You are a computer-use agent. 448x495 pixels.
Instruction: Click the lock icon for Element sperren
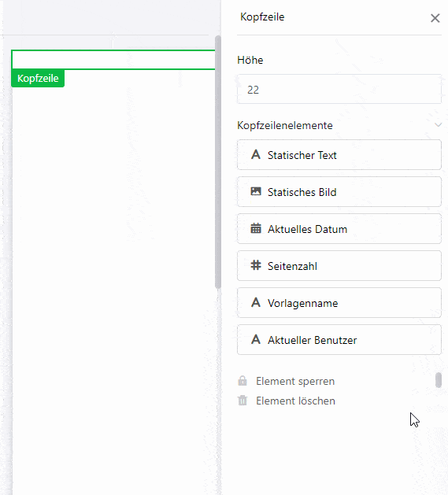point(243,381)
